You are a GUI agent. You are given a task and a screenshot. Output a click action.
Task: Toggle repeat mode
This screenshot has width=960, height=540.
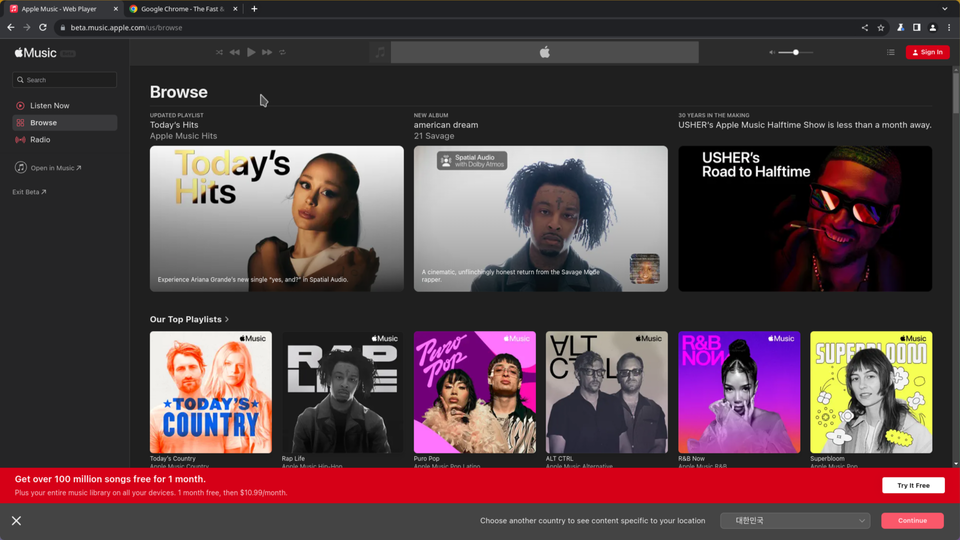pos(283,53)
